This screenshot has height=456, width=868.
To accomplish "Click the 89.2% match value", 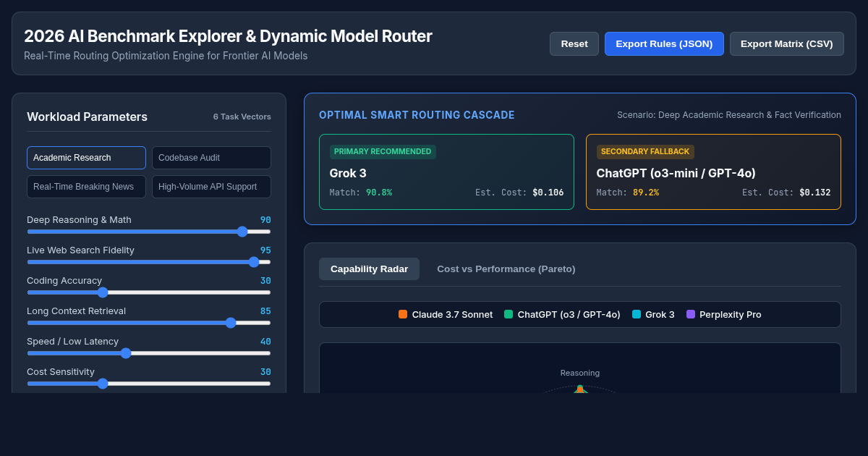I will 646,193.
